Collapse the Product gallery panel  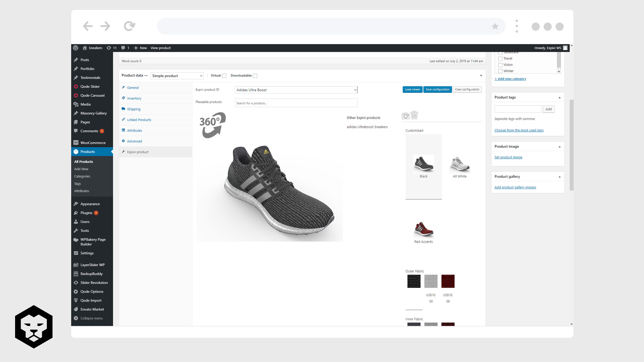(559, 177)
